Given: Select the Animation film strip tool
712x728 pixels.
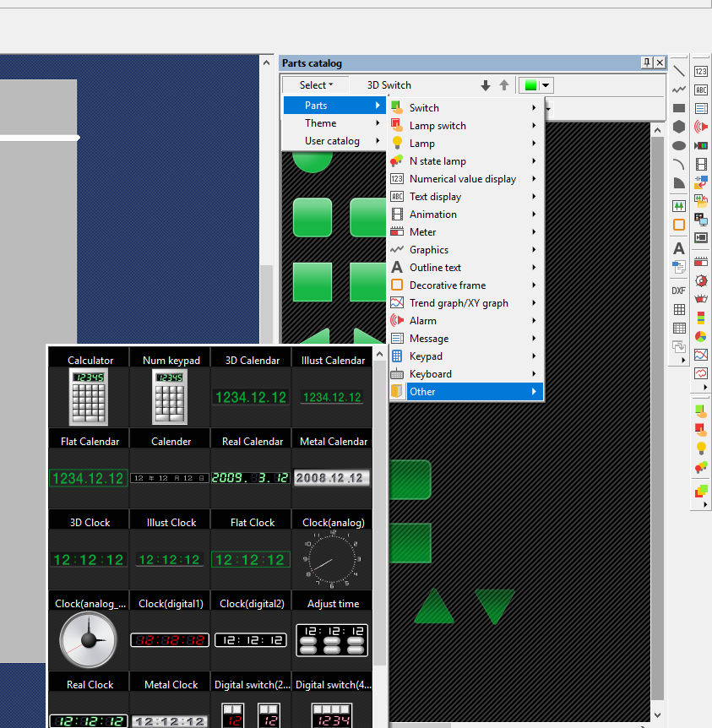Looking at the screenshot, I should pyautogui.click(x=701, y=164).
